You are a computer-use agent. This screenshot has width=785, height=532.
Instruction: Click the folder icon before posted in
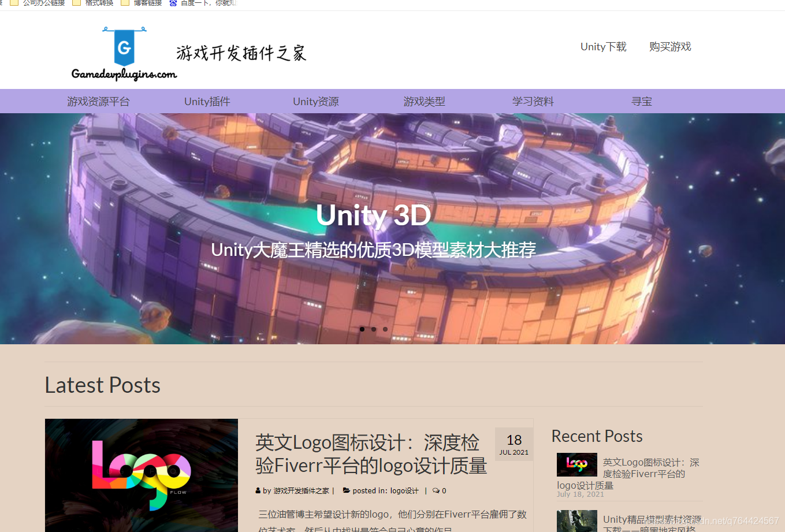point(347,491)
